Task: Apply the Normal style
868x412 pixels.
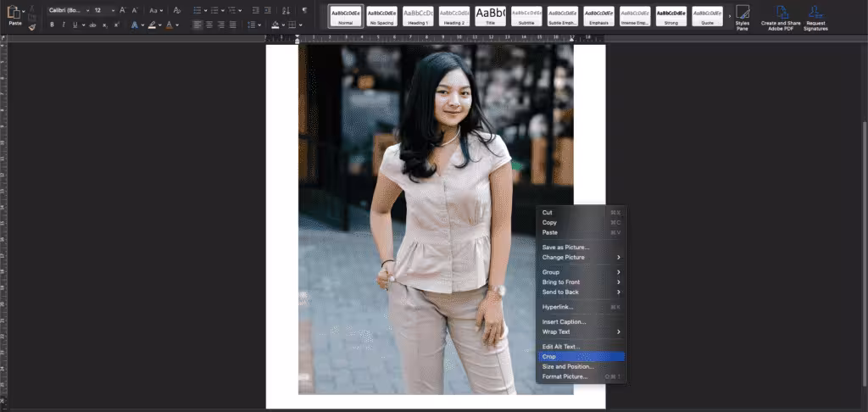Action: pos(346,16)
